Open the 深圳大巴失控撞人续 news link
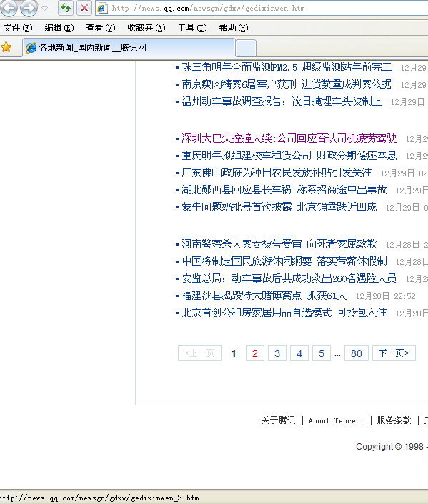Image resolution: width=428 pixels, height=504 pixels. pos(289,138)
